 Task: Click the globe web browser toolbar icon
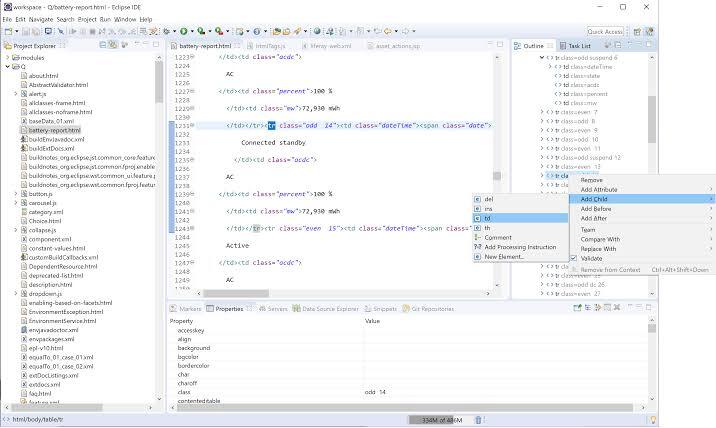(x=317, y=32)
